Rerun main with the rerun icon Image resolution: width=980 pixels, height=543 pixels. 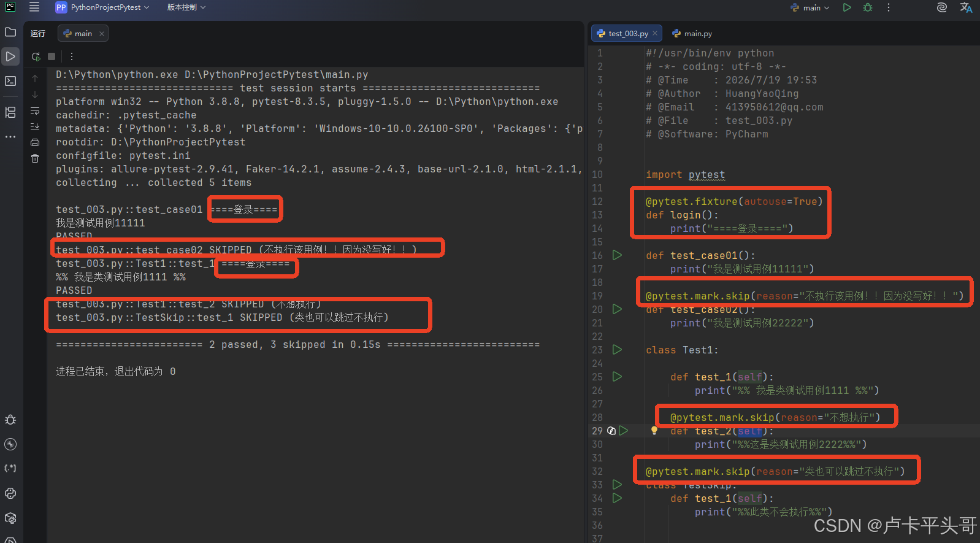click(x=36, y=56)
